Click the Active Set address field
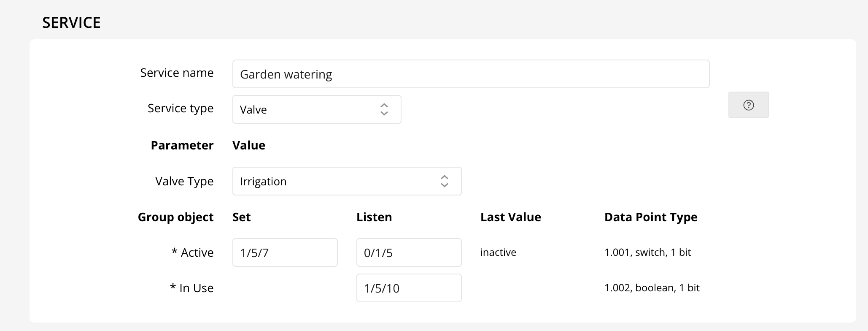The width and height of the screenshot is (868, 331). point(285,253)
